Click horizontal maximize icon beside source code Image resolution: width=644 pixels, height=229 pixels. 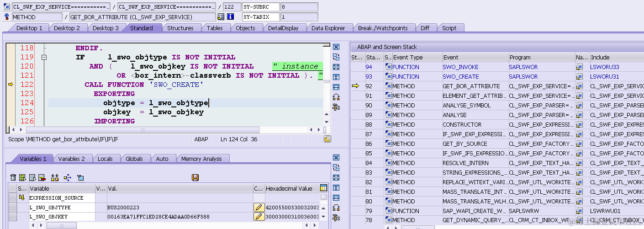pos(336,87)
